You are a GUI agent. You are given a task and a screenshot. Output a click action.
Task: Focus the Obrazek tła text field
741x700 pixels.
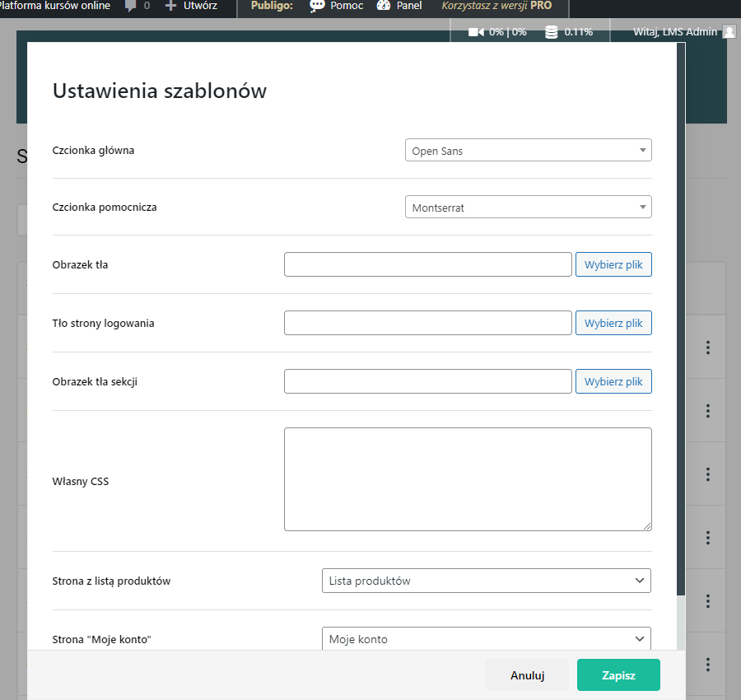click(427, 264)
